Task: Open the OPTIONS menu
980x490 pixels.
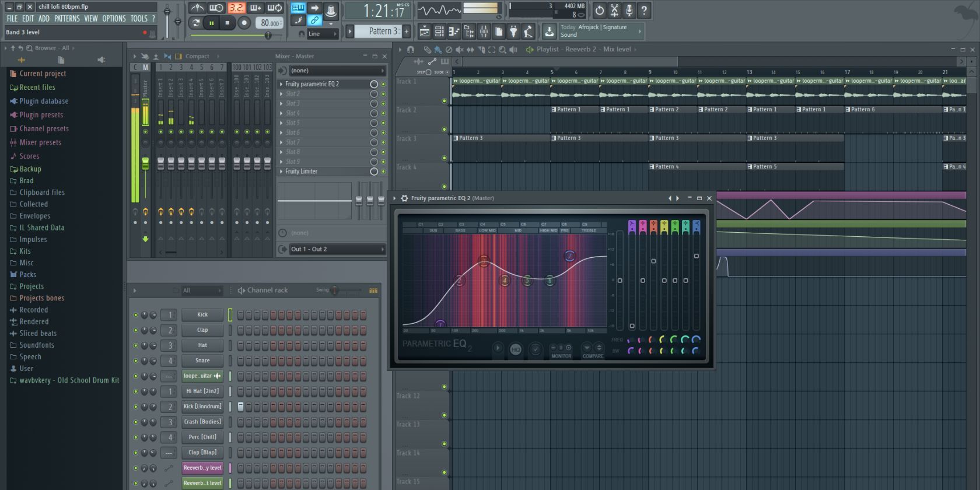Action: (114, 19)
